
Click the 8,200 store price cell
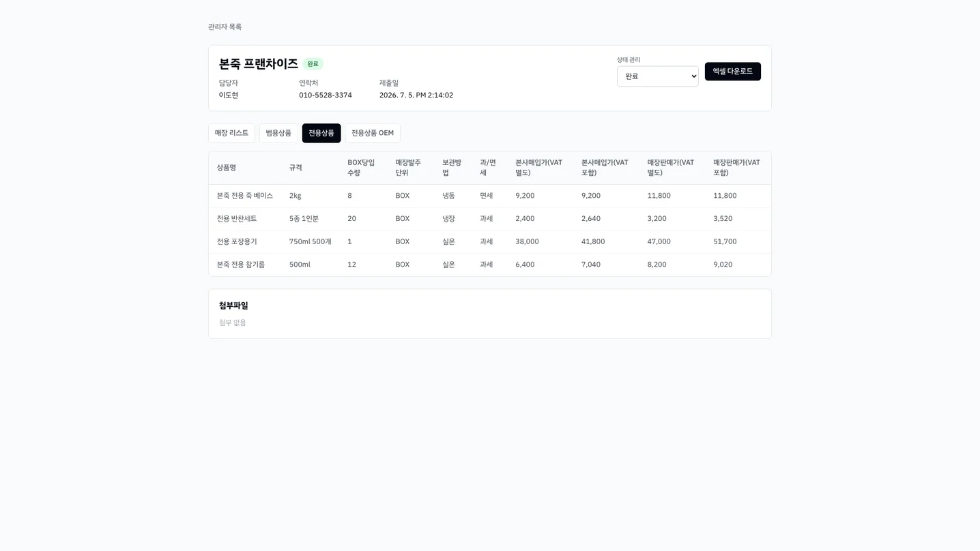tap(657, 265)
